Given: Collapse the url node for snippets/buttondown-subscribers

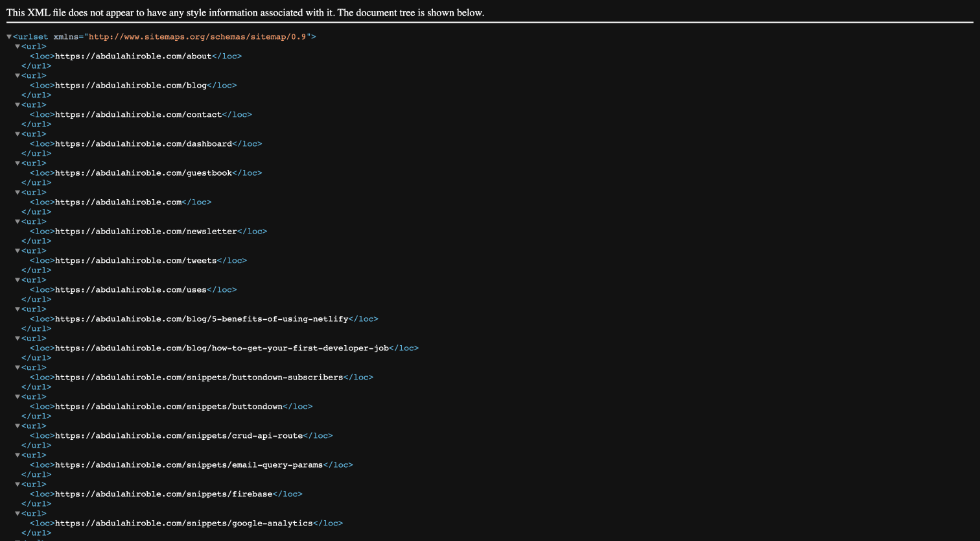Looking at the screenshot, I should (17, 367).
